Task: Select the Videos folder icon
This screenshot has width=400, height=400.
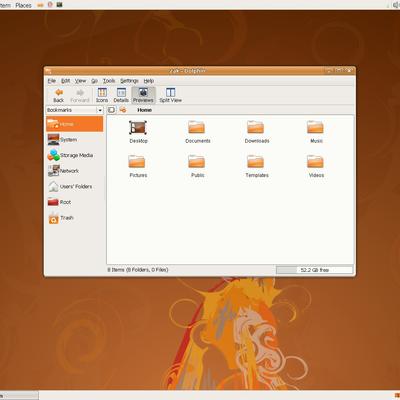Action: (315, 162)
